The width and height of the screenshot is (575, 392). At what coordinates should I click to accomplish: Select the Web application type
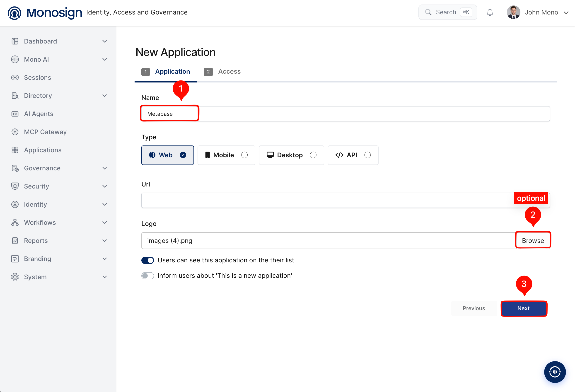coord(167,155)
